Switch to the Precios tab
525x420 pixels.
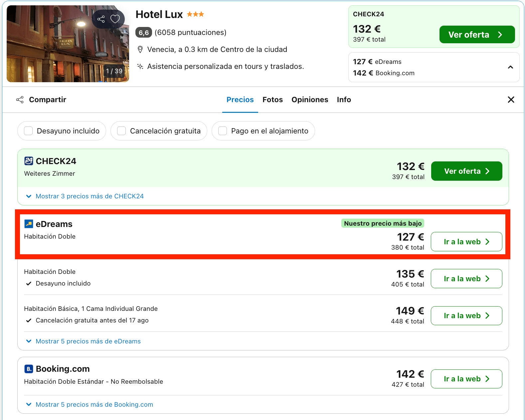tap(240, 100)
